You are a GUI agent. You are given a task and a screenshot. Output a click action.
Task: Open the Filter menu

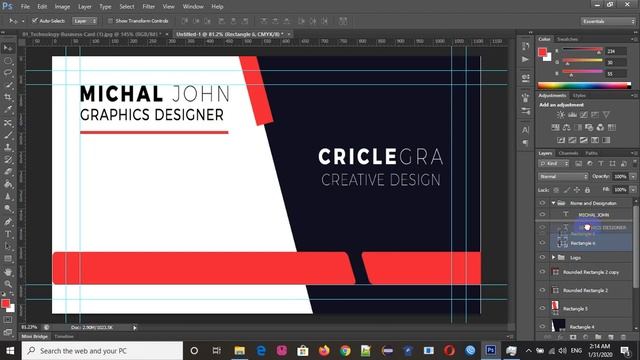click(x=149, y=7)
